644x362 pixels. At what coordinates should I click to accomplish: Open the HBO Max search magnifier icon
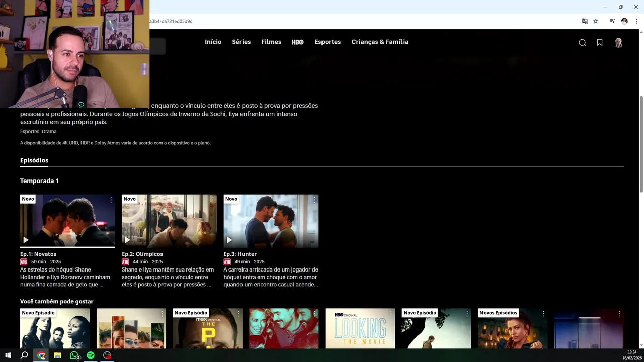click(582, 43)
